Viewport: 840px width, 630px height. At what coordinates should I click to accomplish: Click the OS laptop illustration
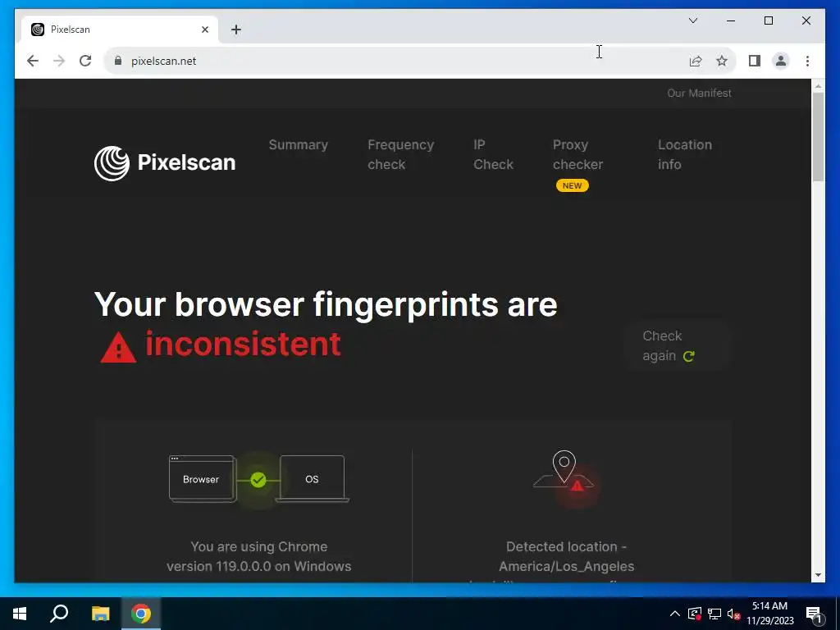point(313,478)
